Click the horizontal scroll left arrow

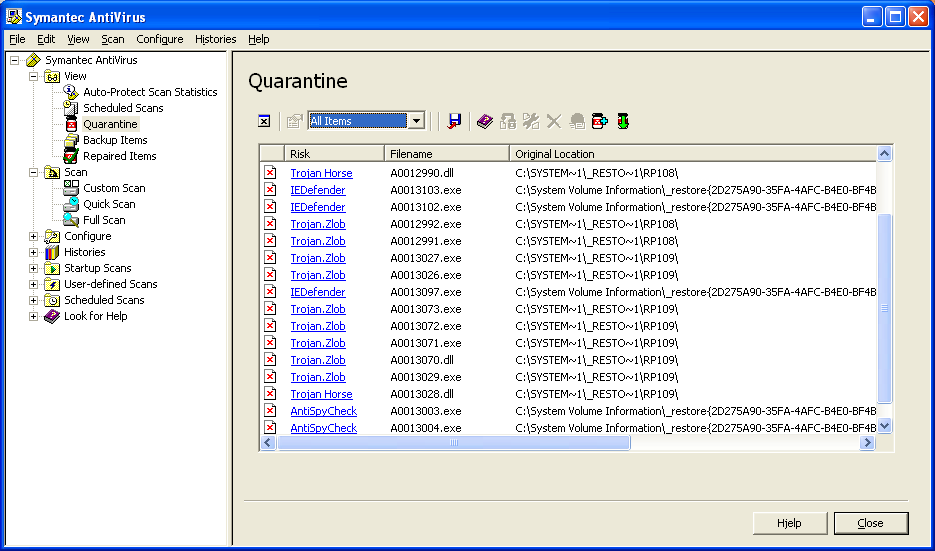click(x=268, y=442)
